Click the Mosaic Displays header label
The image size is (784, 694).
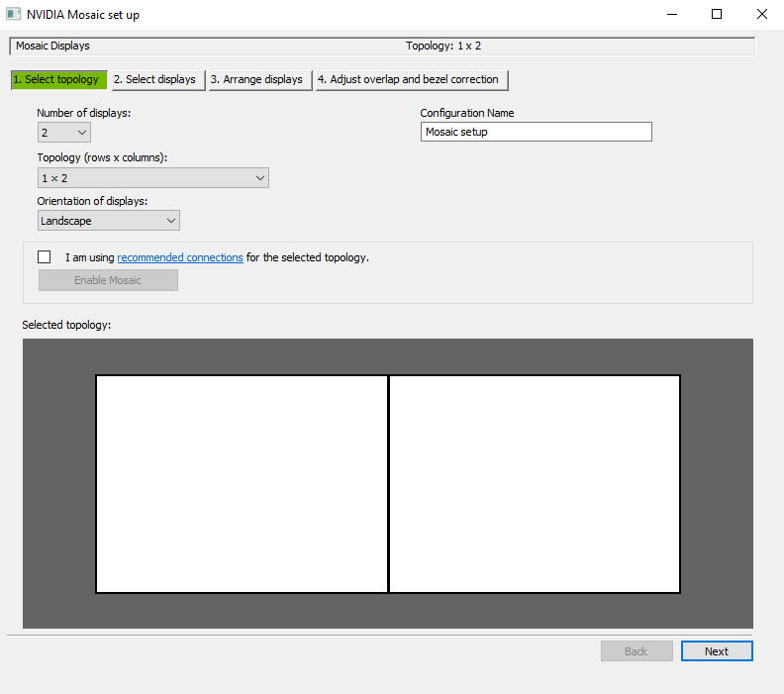[52, 46]
